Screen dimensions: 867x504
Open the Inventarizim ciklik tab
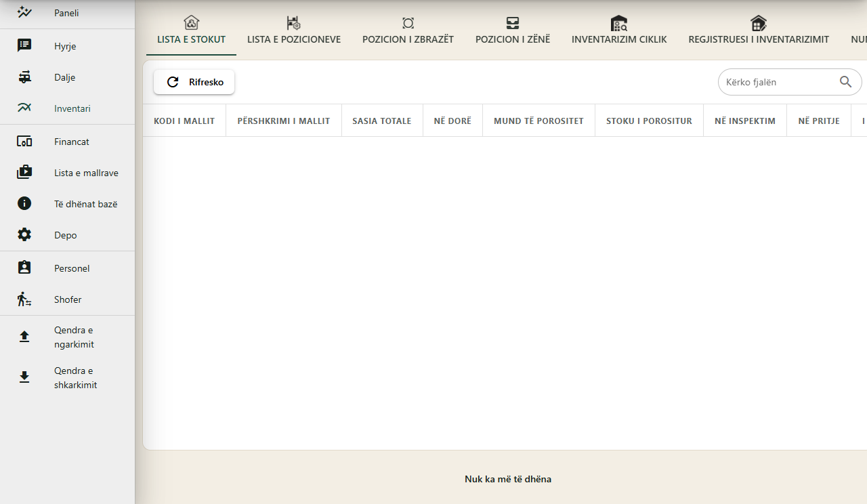(619, 31)
